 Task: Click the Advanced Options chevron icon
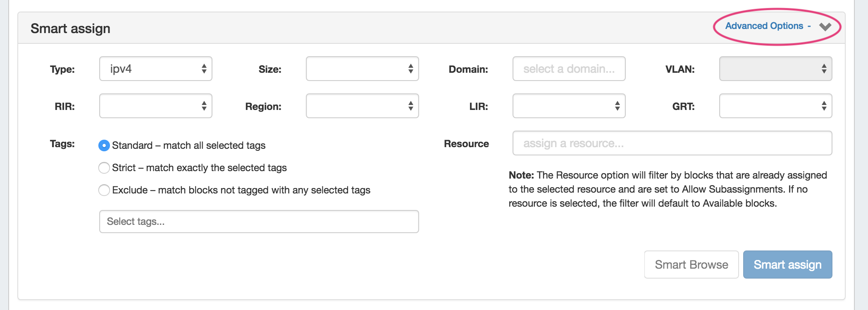[x=825, y=27]
